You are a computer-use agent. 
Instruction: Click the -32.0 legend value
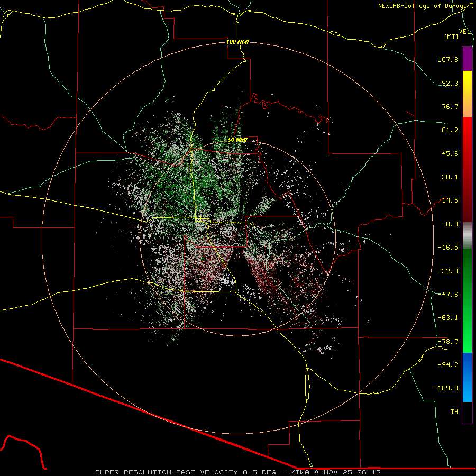pos(448,271)
